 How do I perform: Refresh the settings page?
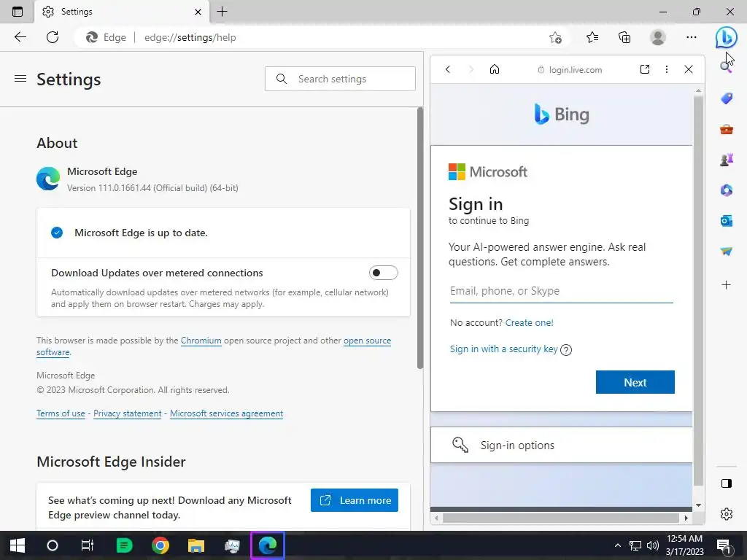53,37
